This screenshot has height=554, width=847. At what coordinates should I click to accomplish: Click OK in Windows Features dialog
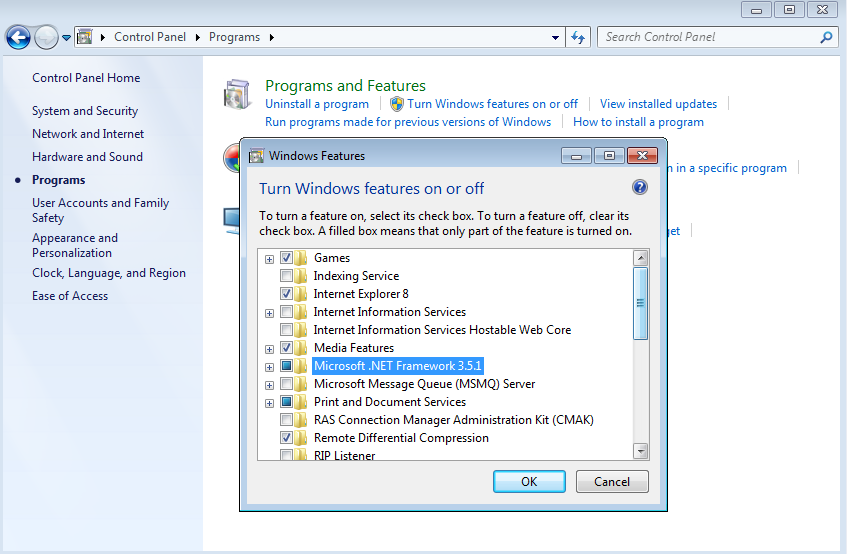coord(529,482)
